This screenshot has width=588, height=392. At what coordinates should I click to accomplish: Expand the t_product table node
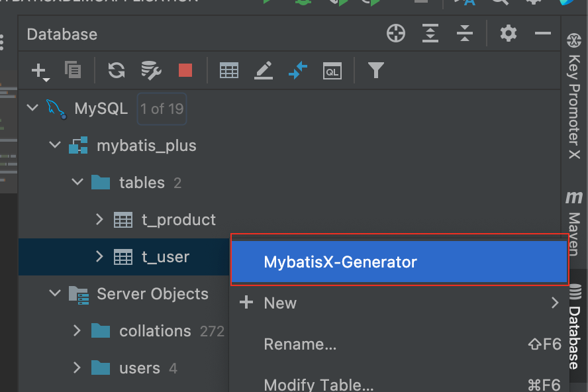(100, 219)
